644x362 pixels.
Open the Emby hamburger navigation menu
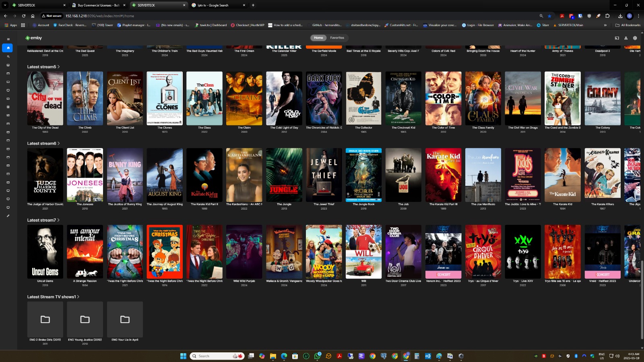tap(8, 39)
